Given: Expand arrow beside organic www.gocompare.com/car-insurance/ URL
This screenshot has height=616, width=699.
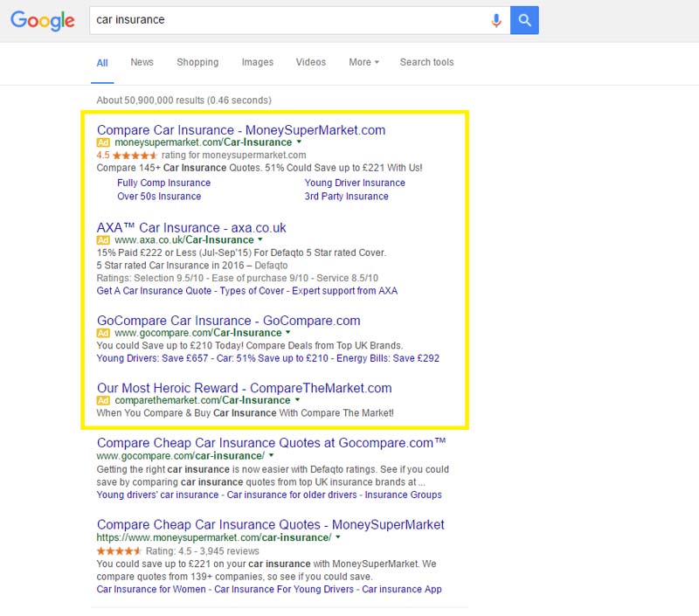Looking at the screenshot, I should point(271,455).
